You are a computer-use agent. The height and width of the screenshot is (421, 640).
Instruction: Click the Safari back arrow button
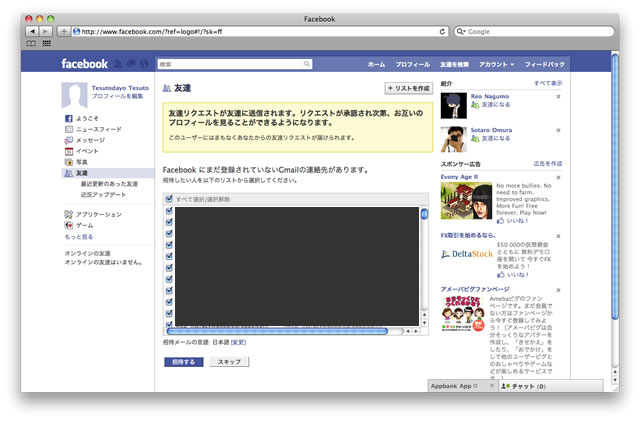[32, 31]
